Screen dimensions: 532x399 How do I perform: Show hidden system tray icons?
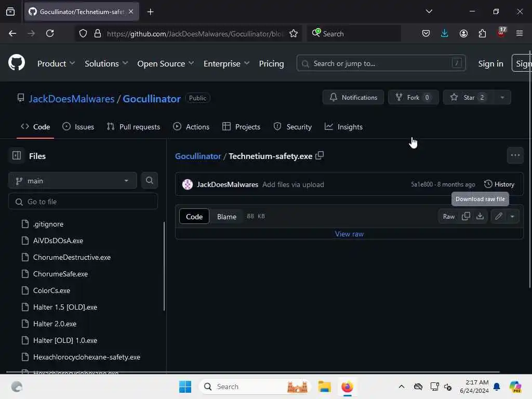pyautogui.click(x=402, y=387)
